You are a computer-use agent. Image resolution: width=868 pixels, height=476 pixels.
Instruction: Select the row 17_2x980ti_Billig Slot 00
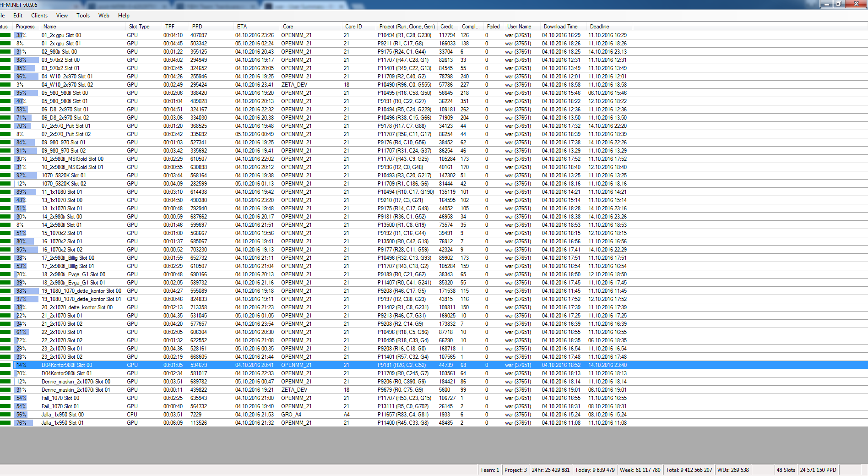[434, 258]
